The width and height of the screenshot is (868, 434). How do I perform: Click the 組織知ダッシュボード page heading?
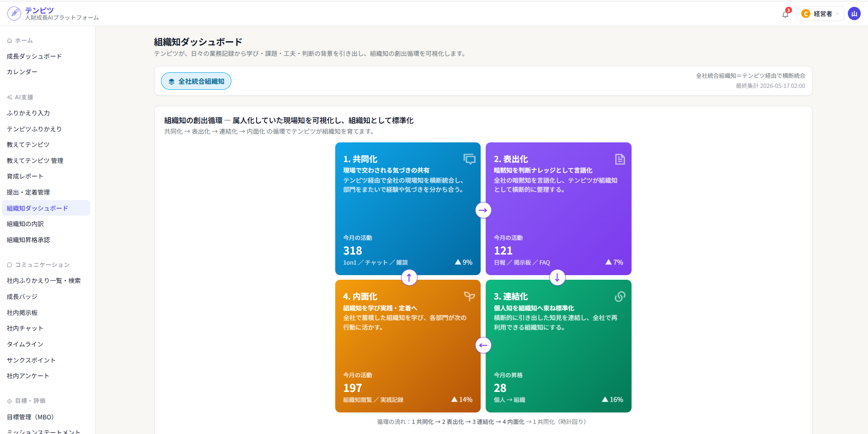pyautogui.click(x=198, y=42)
